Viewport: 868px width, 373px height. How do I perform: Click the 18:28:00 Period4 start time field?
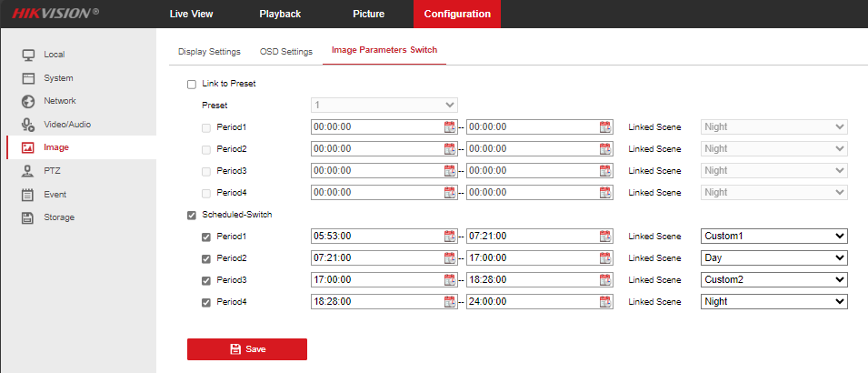(x=376, y=302)
